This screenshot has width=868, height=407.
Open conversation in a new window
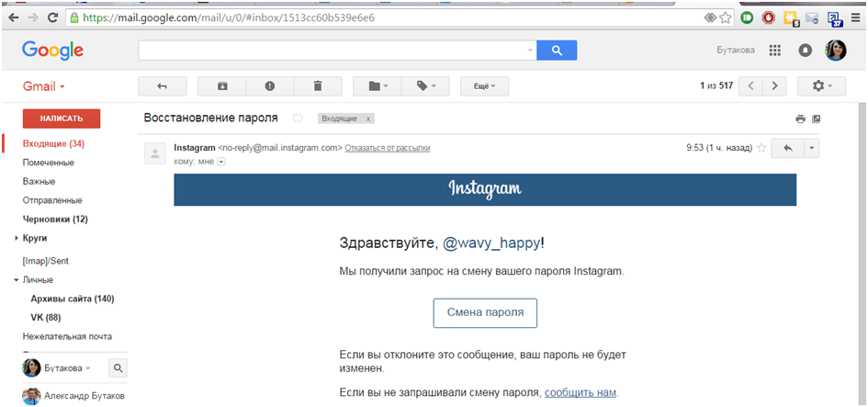click(816, 119)
